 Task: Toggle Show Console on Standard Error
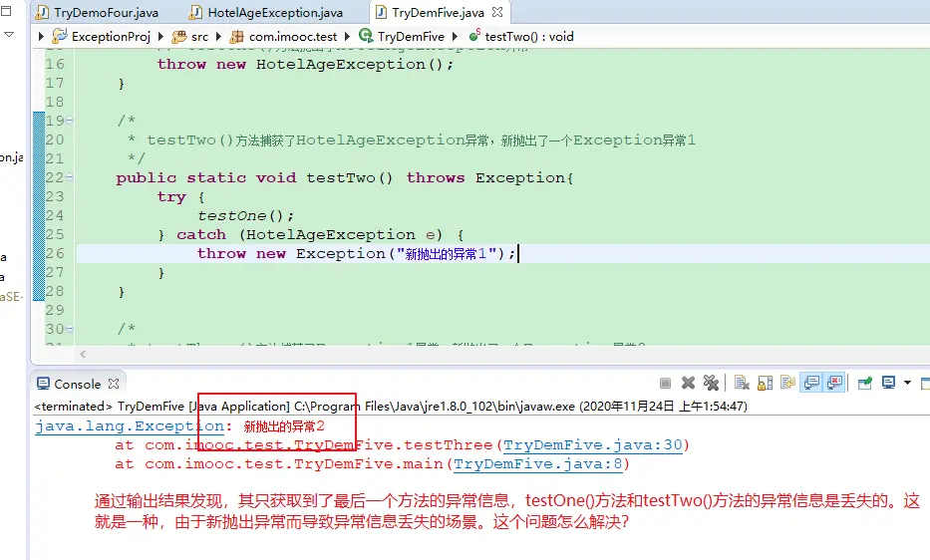(834, 384)
